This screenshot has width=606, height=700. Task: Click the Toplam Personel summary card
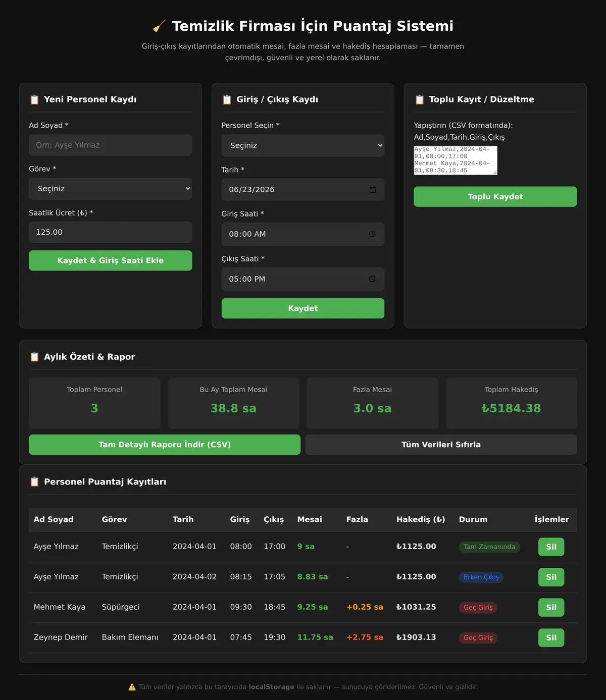click(x=94, y=403)
